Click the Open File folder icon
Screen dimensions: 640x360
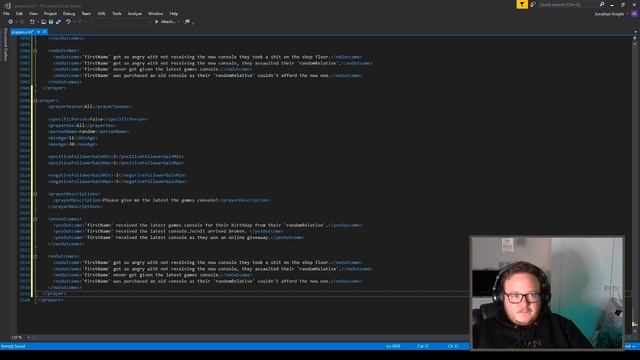tap(43, 22)
